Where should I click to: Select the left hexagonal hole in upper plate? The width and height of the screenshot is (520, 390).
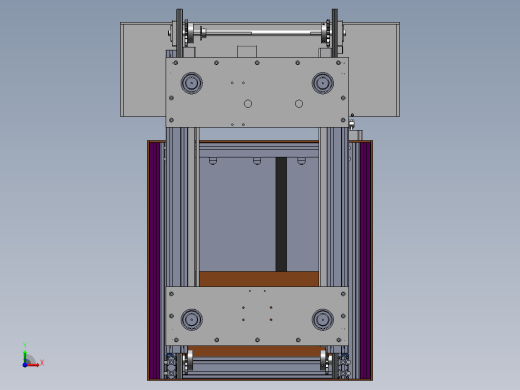coord(248,104)
